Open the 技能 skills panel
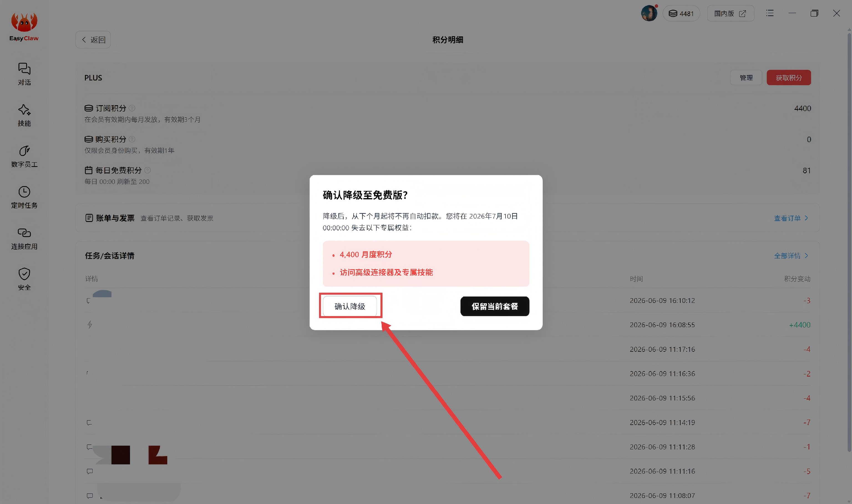Viewport: 852px width, 504px height. click(x=24, y=115)
